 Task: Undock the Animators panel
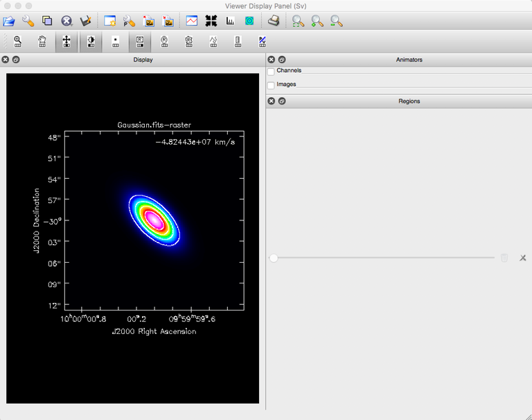point(282,60)
